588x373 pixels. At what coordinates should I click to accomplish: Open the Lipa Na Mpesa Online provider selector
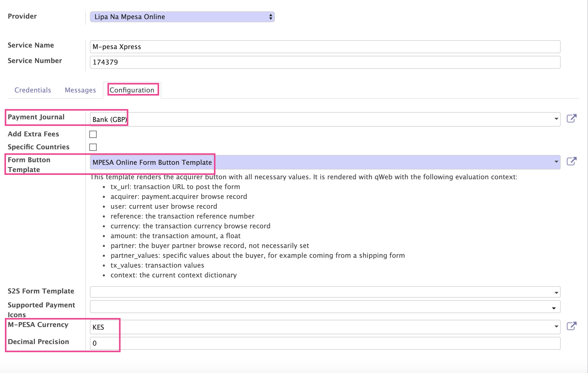click(x=182, y=17)
